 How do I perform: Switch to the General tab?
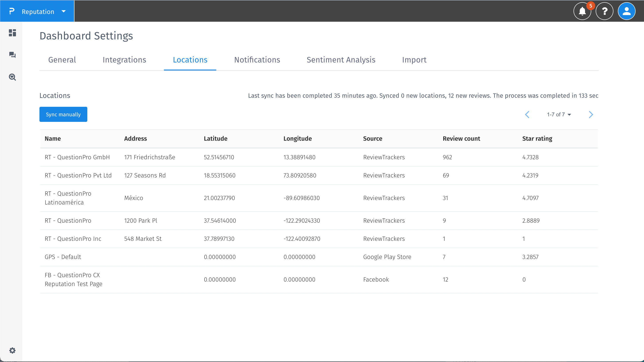(x=62, y=60)
